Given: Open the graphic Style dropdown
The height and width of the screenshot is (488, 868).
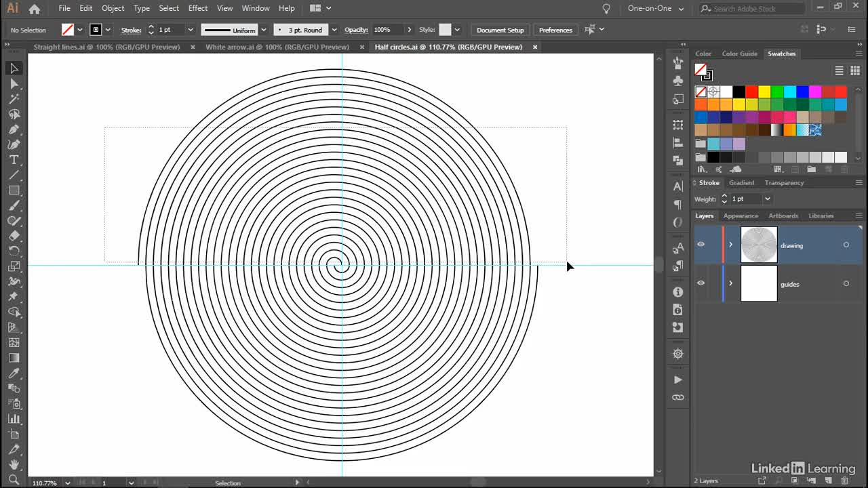Looking at the screenshot, I should coord(457,30).
